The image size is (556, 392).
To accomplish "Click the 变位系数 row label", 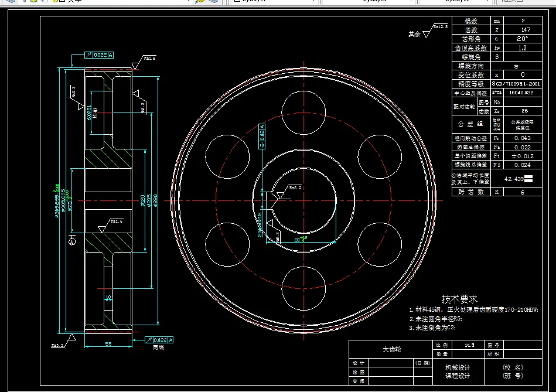I will pyautogui.click(x=471, y=75).
